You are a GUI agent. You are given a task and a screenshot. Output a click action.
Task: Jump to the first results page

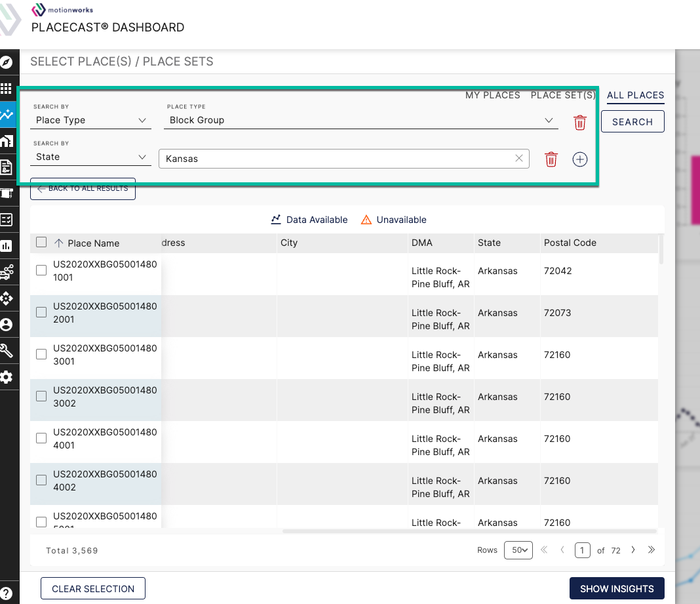point(544,550)
